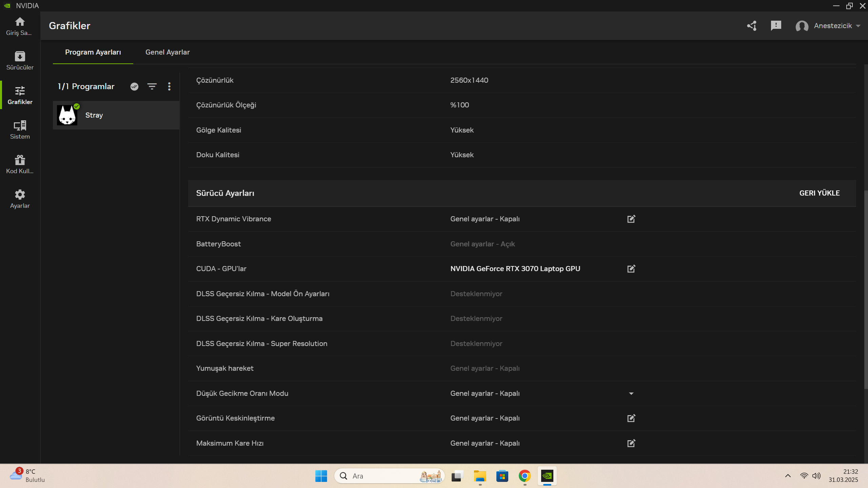Viewport: 868px width, 488px height.
Task: Click the Yumuşak hareket row label
Action: pos(225,368)
